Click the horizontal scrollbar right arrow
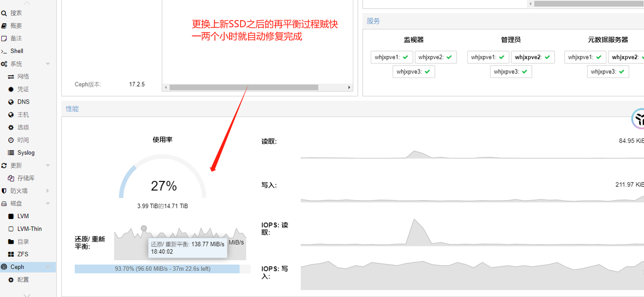Screen dimensions: 644x297 tap(349, 88)
